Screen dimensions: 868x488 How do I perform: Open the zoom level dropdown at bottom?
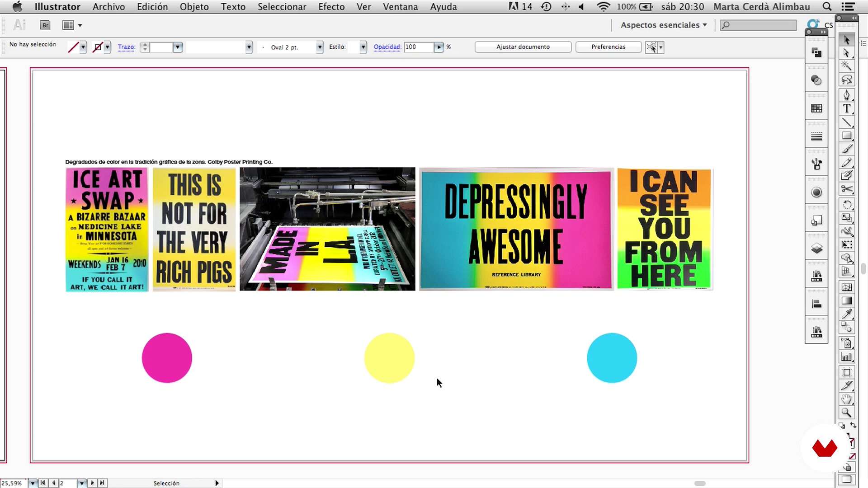click(x=33, y=483)
